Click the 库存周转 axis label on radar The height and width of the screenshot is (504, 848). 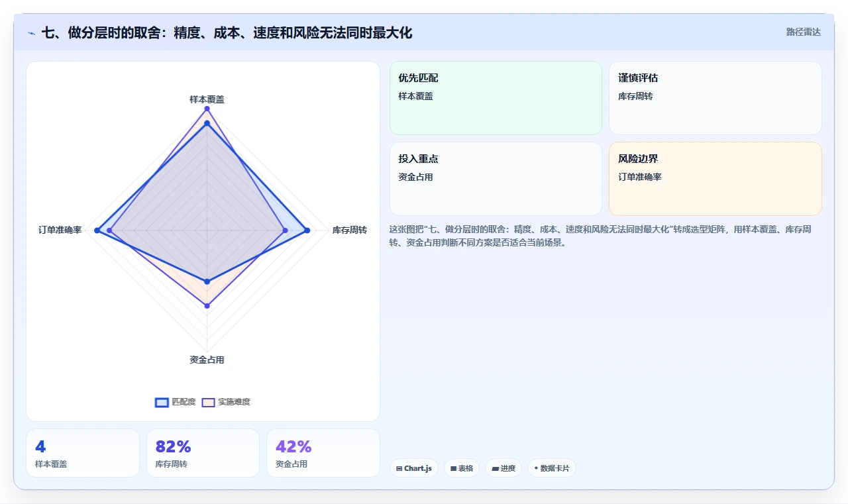tap(350, 230)
